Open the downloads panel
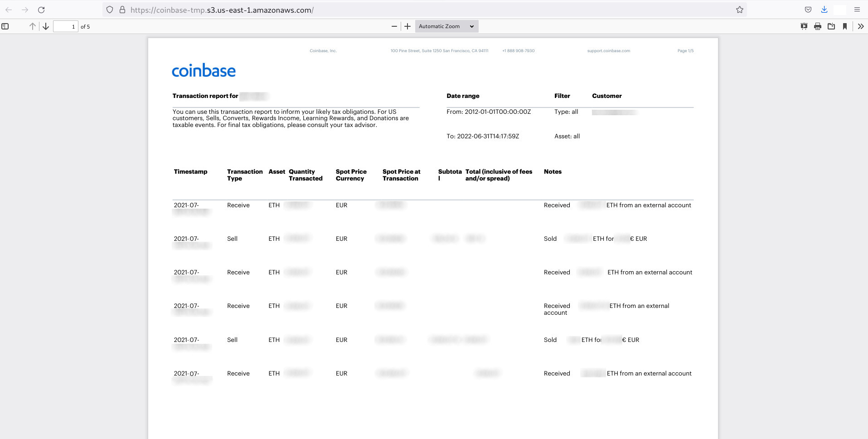This screenshot has width=868, height=439. coord(824,10)
